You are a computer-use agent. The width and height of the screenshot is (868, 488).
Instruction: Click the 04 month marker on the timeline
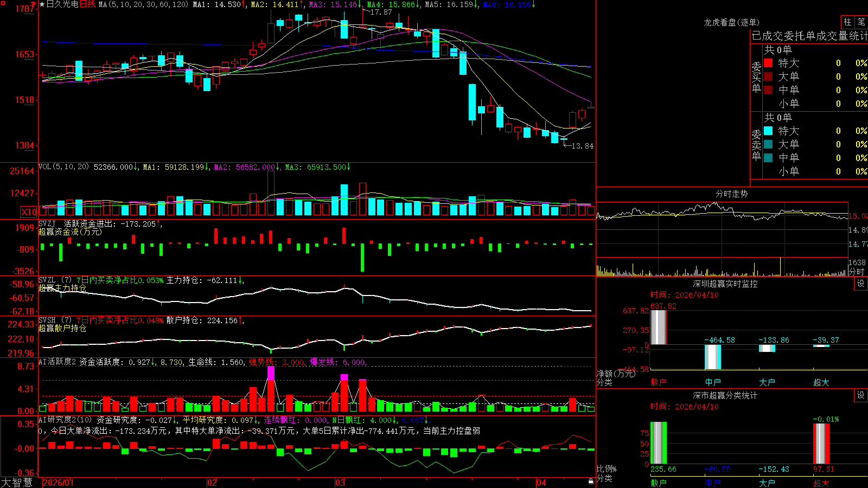[541, 483]
